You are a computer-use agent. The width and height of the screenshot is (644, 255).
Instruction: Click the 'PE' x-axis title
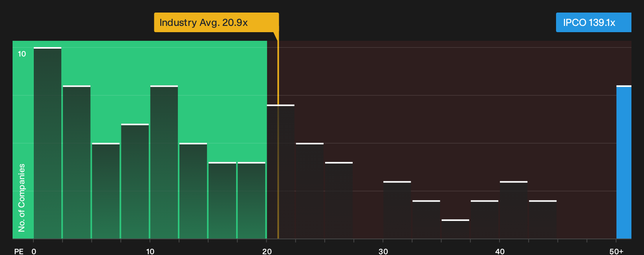pyautogui.click(x=19, y=251)
